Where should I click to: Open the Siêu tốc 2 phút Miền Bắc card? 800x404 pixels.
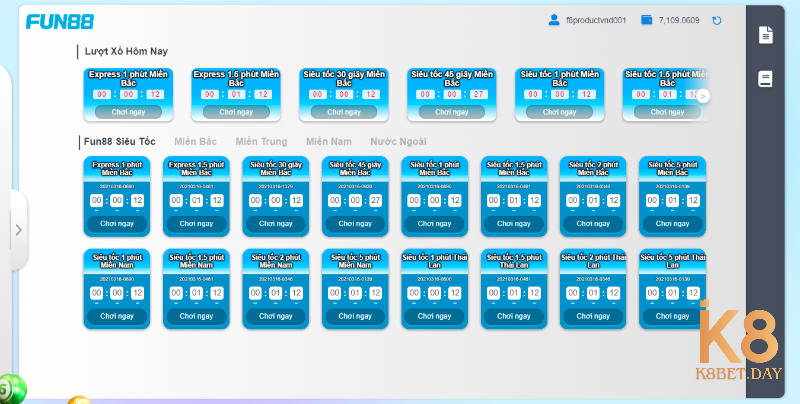pos(592,192)
